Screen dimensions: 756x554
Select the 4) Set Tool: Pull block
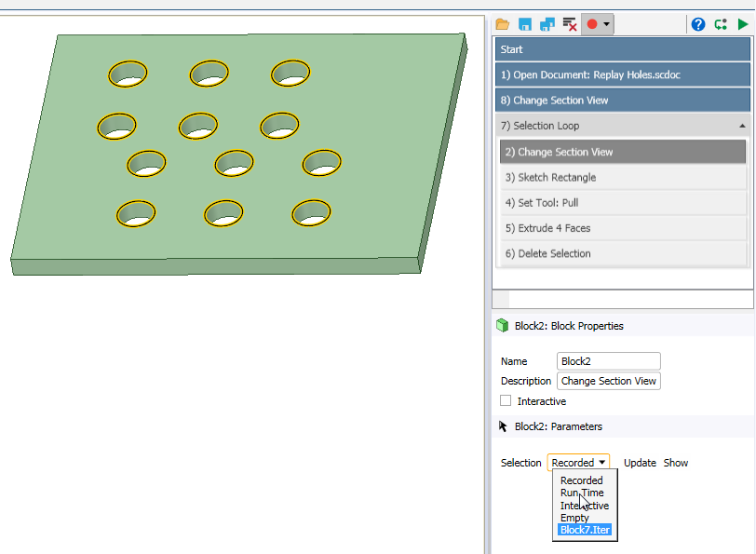(x=623, y=203)
